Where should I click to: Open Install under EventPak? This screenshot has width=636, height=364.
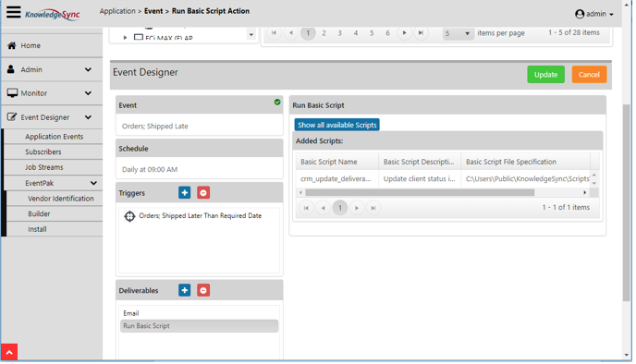point(37,229)
